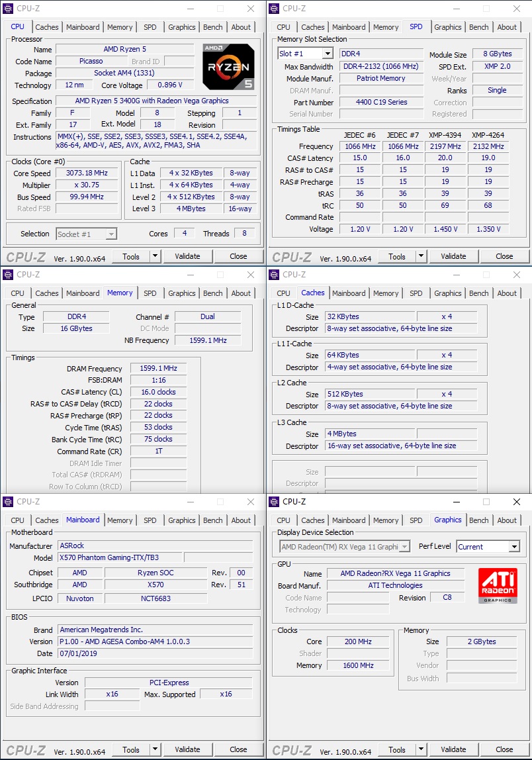
Task: Click the Core Speed value 3073.18 MHz
Action: point(87,173)
